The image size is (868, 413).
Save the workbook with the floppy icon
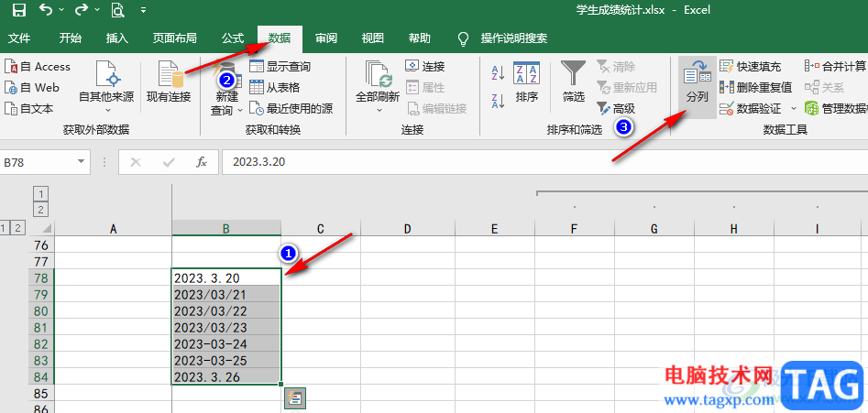coord(19,9)
